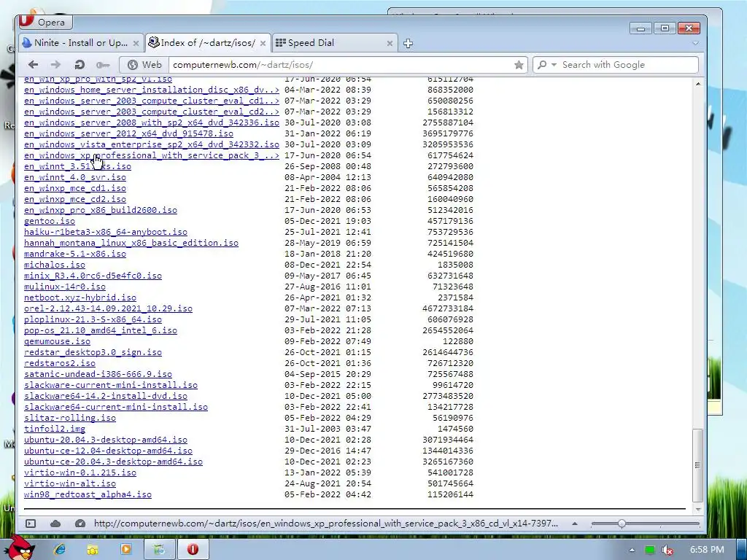Screen dimensions: 747x560
Task: Open en_winxp_mce_cd1.iso link
Action: click(75, 188)
